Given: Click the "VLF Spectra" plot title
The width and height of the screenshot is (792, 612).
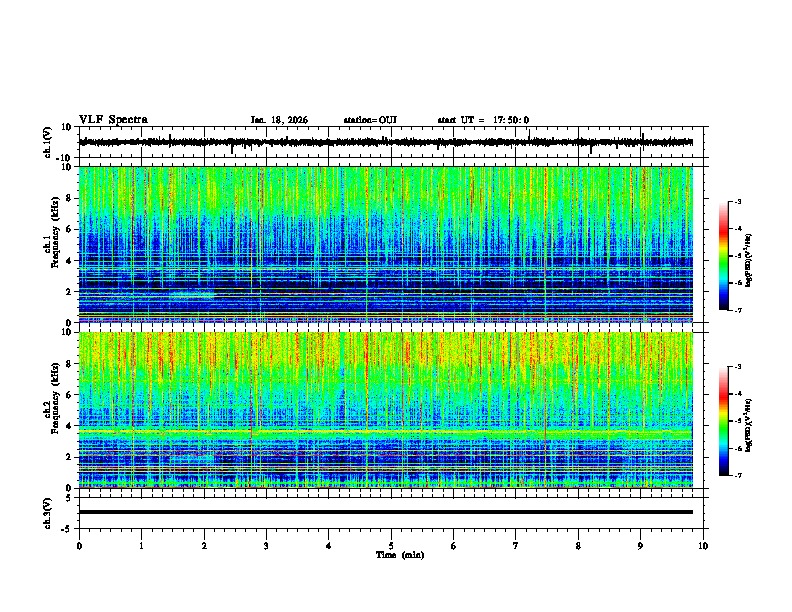Looking at the screenshot, I should [x=113, y=120].
